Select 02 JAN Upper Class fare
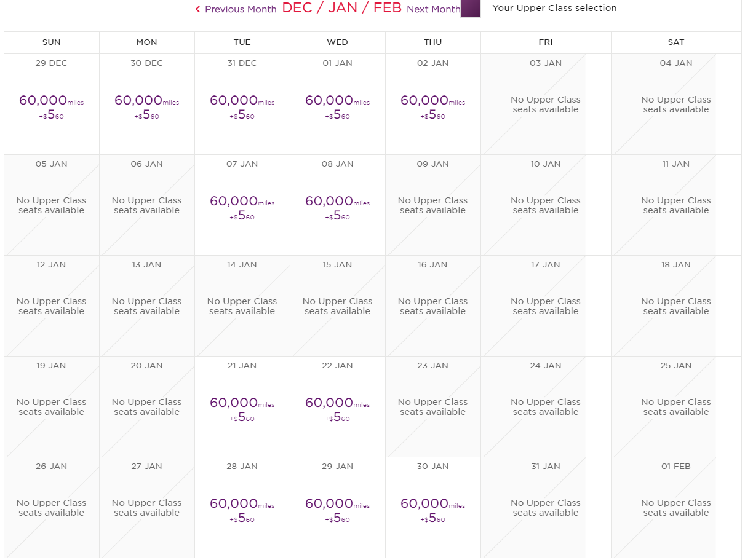 [432, 105]
